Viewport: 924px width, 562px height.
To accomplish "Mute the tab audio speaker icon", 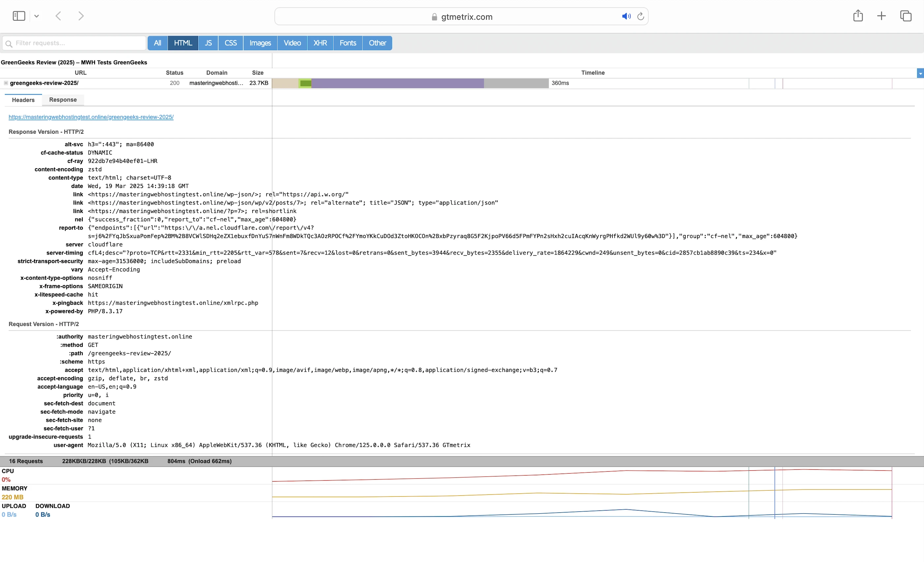I will click(626, 16).
